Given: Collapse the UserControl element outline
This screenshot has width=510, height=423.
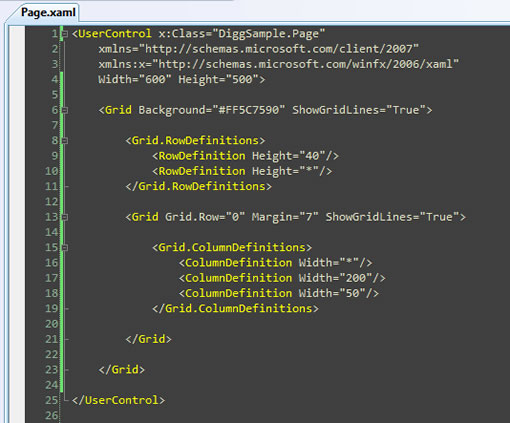Looking at the screenshot, I should click(x=65, y=34).
